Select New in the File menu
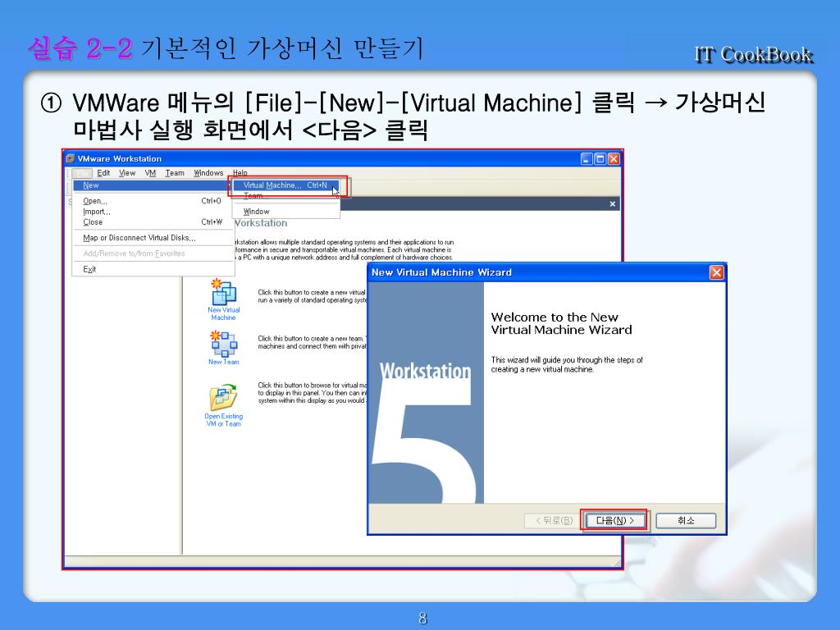This screenshot has width=840, height=630. 153,185
